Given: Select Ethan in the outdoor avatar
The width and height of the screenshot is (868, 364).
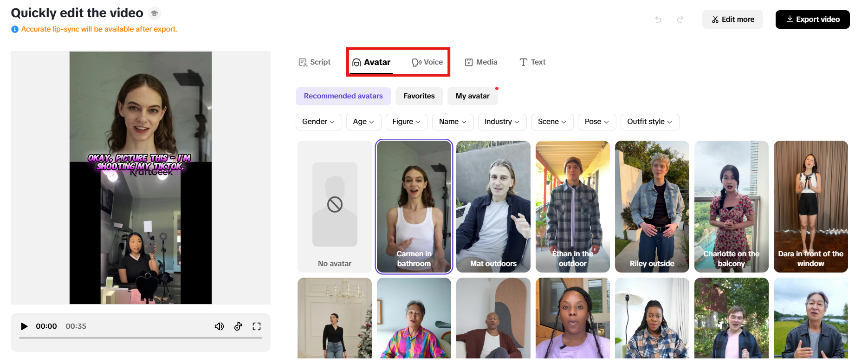Looking at the screenshot, I should click(573, 207).
